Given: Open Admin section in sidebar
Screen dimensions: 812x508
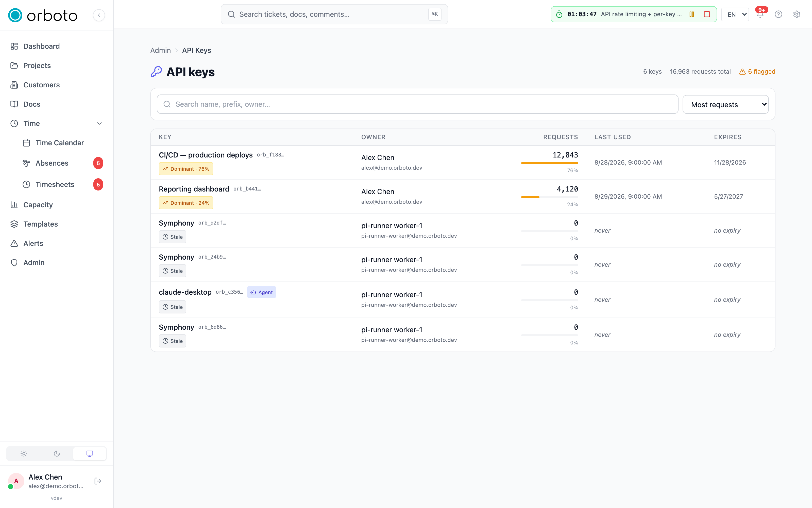Looking at the screenshot, I should (x=34, y=262).
